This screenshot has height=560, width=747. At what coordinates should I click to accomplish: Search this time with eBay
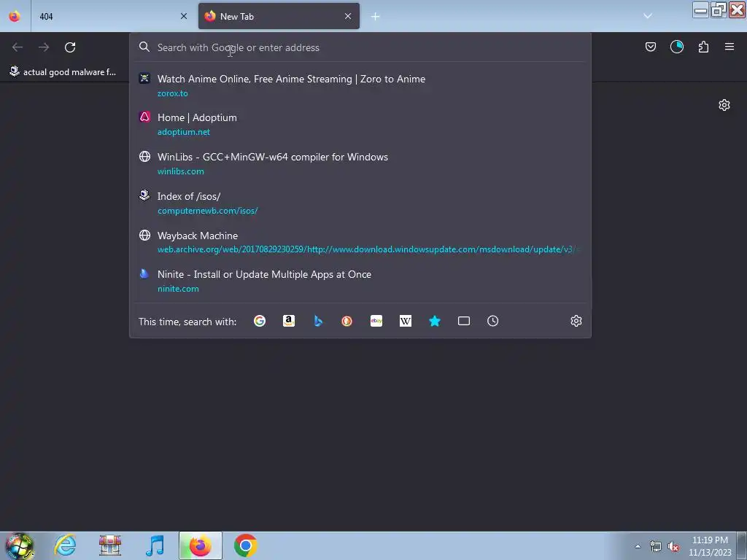(376, 321)
